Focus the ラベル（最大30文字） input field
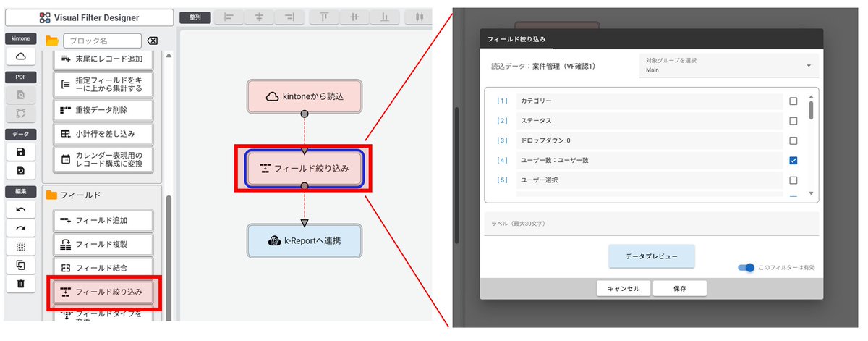The height and width of the screenshot is (341, 868). tap(651, 223)
